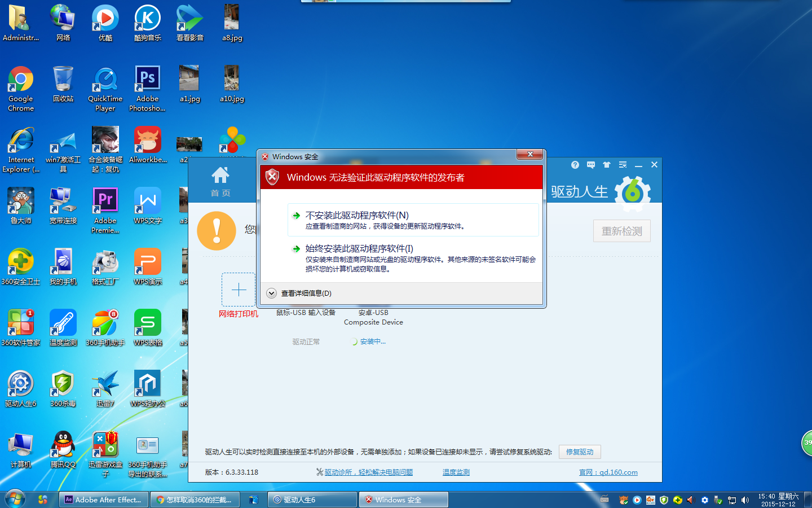Launch WPS轻办公 from the desktop
Image resolution: width=812 pixels, height=508 pixels.
(x=148, y=389)
